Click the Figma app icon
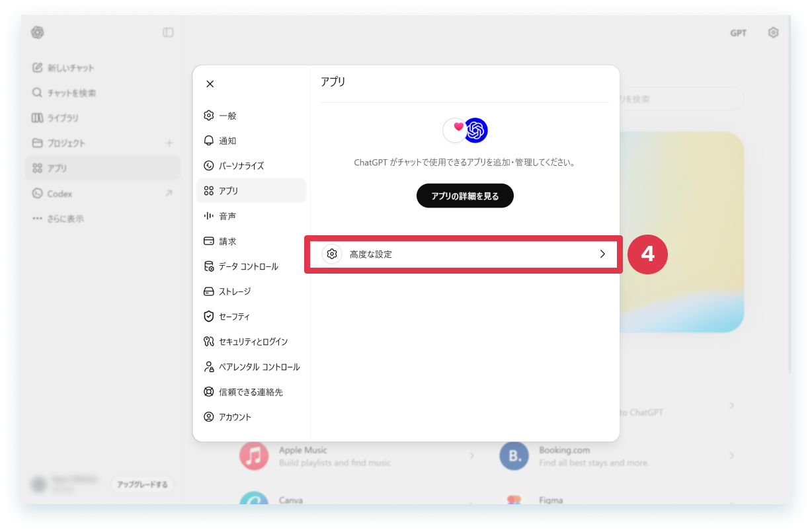Screen dimensions: 812x532 [x=514, y=500]
